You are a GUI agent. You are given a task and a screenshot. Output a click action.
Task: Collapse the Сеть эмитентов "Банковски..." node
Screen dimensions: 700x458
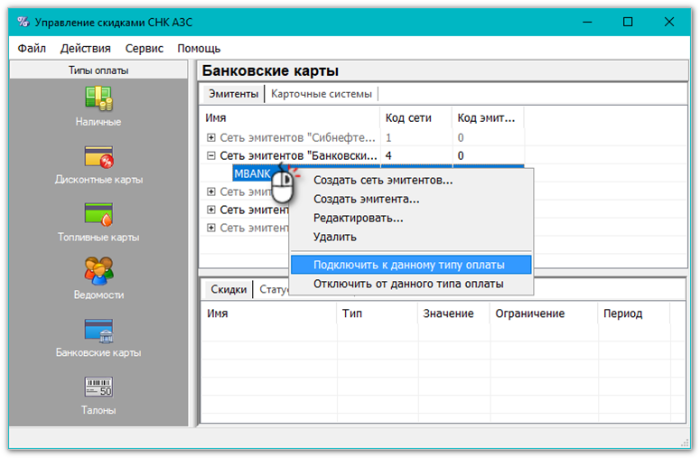(211, 156)
